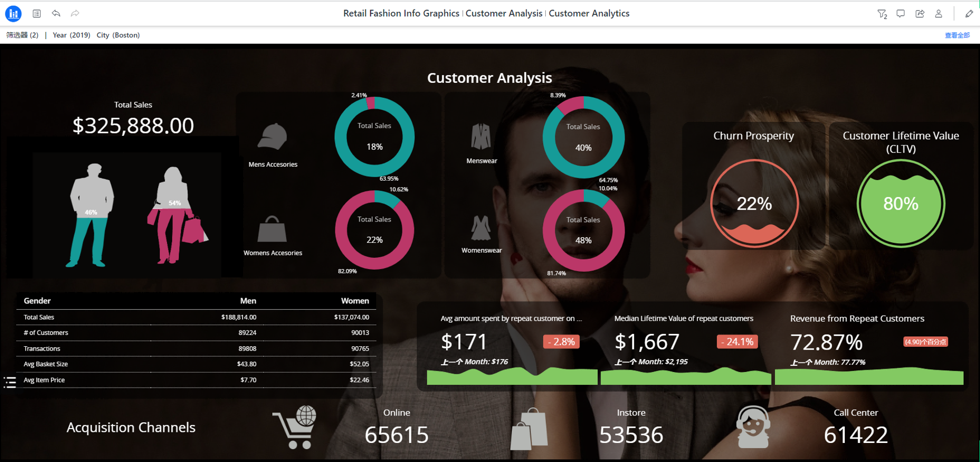Click the pencil edit icon
980x462 pixels.
969,13
